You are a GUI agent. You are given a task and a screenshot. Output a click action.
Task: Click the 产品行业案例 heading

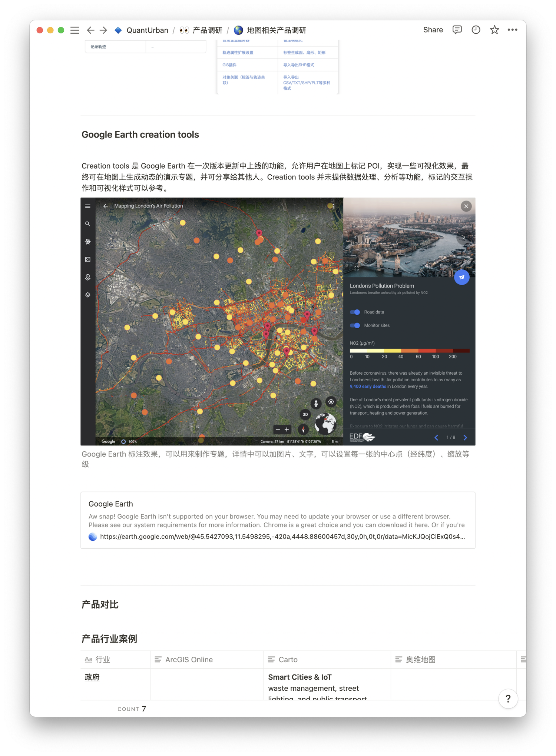point(109,639)
